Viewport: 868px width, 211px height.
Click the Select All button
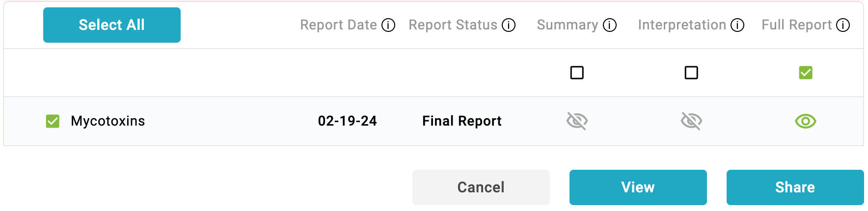(112, 25)
